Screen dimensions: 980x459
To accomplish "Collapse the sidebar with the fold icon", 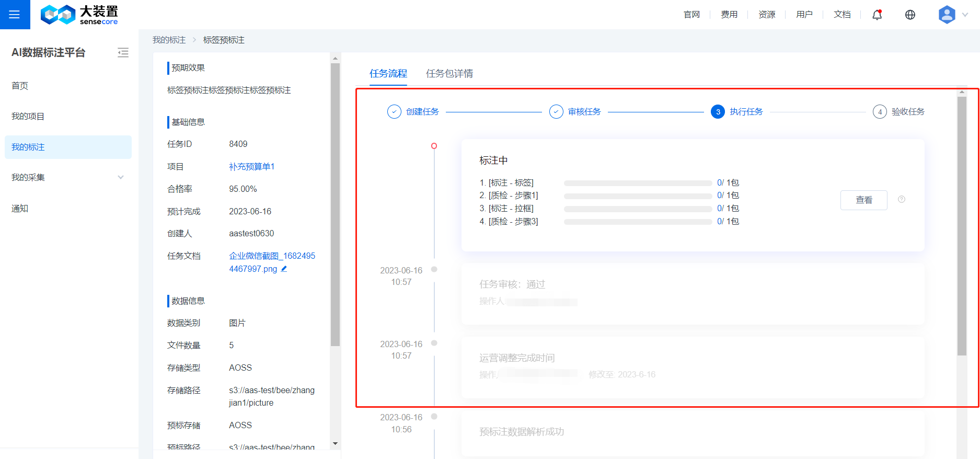I will tap(123, 52).
